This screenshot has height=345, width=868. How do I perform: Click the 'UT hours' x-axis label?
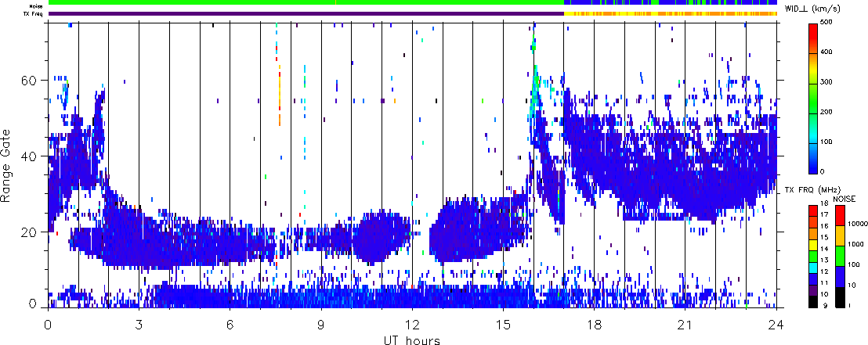point(412,340)
